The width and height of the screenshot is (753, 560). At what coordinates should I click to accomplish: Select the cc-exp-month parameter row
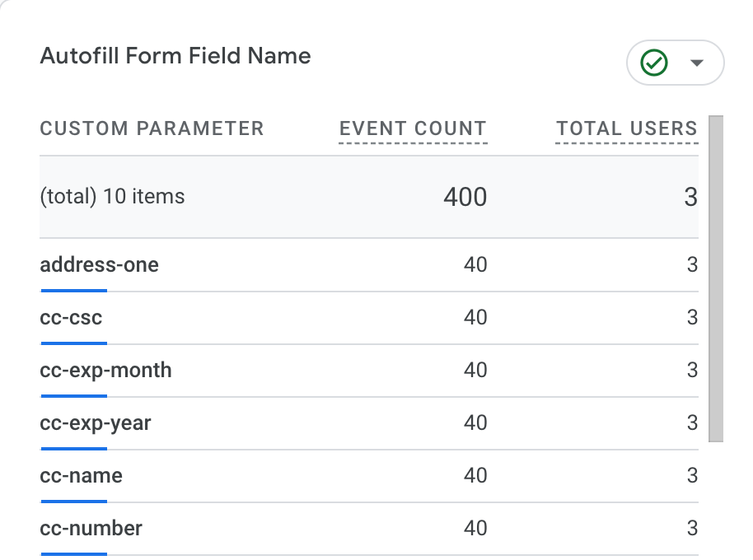click(105, 371)
